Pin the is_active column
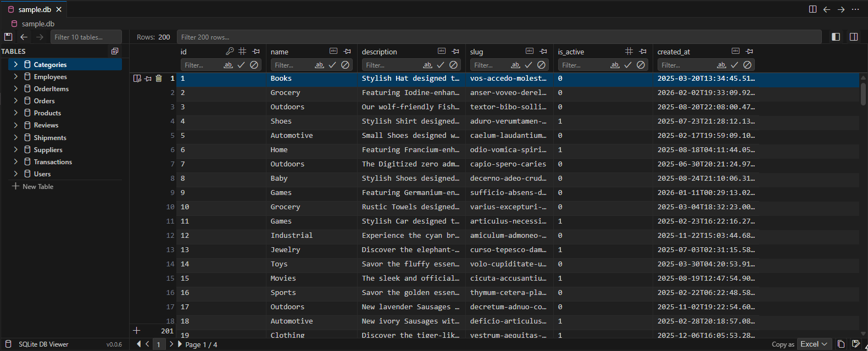The height and width of the screenshot is (351, 868). click(x=643, y=51)
